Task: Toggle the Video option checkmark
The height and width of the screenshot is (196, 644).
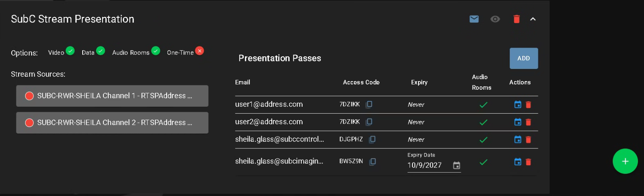Action: pyautogui.click(x=70, y=51)
